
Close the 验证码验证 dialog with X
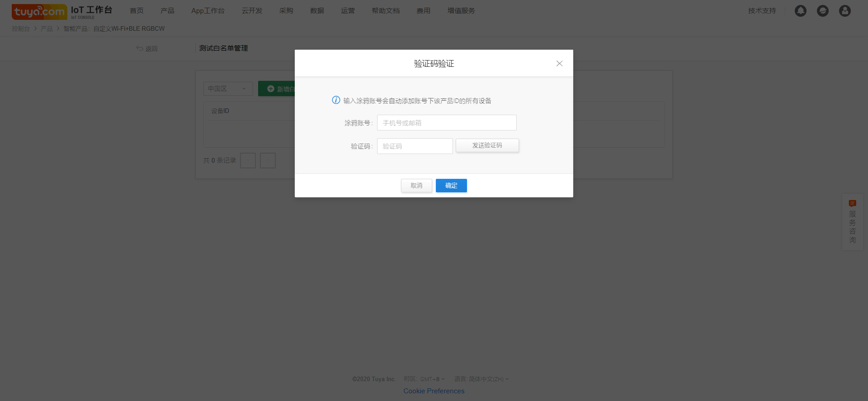(x=559, y=64)
